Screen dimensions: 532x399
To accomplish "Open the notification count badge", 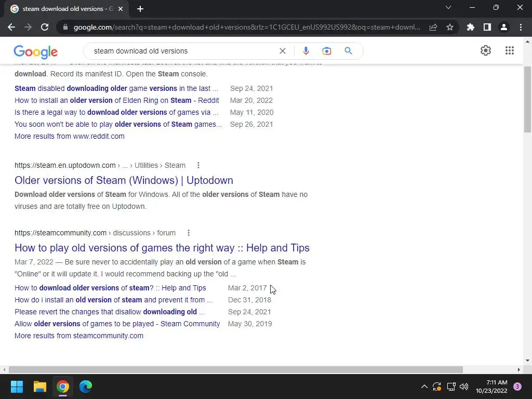I will point(517,387).
